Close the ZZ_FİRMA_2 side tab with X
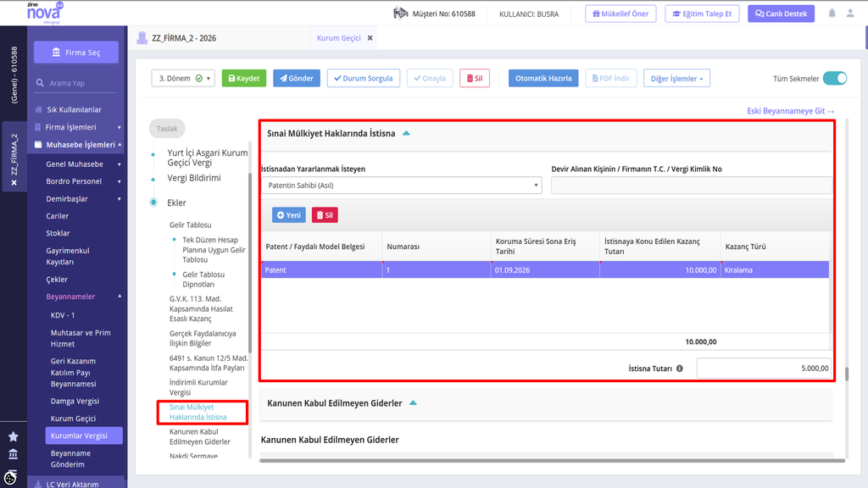 14,183
